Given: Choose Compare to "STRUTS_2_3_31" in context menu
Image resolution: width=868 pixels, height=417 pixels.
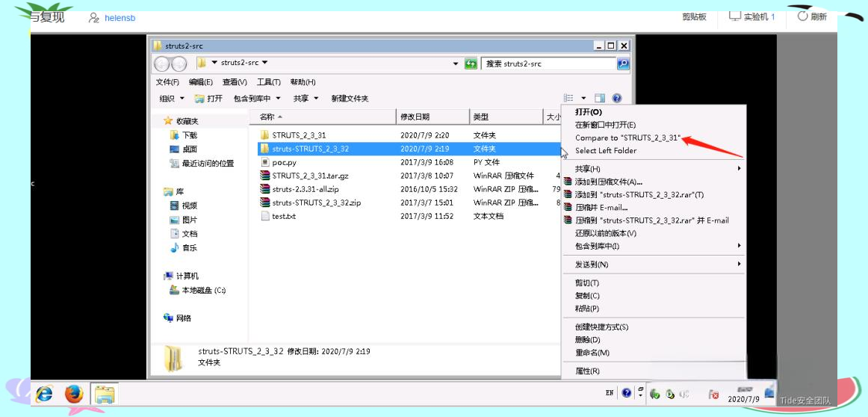Looking at the screenshot, I should pyautogui.click(x=627, y=138).
